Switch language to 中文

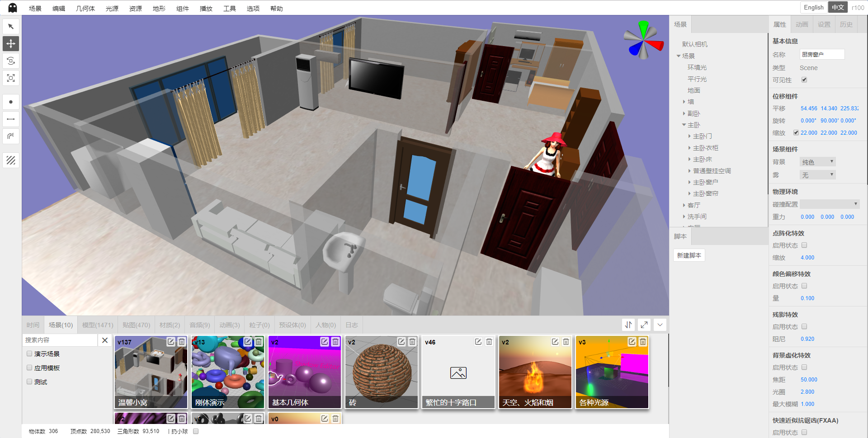(x=838, y=7)
